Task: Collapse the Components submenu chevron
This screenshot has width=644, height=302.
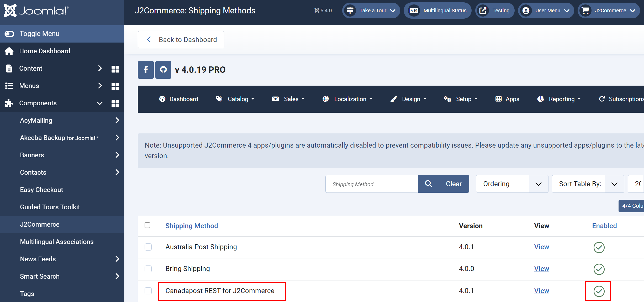Action: [99, 103]
